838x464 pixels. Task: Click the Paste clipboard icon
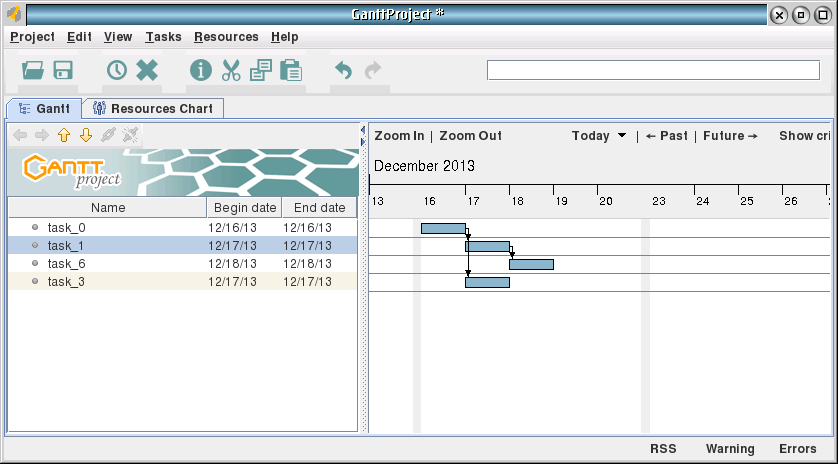tap(291, 70)
